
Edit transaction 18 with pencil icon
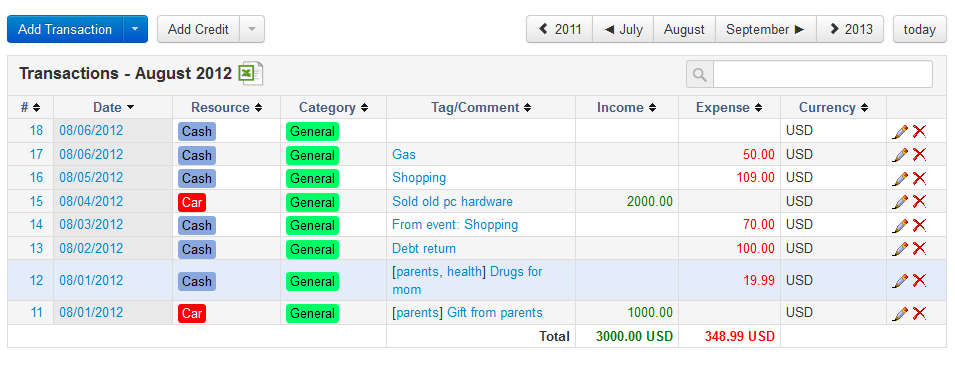point(900,132)
